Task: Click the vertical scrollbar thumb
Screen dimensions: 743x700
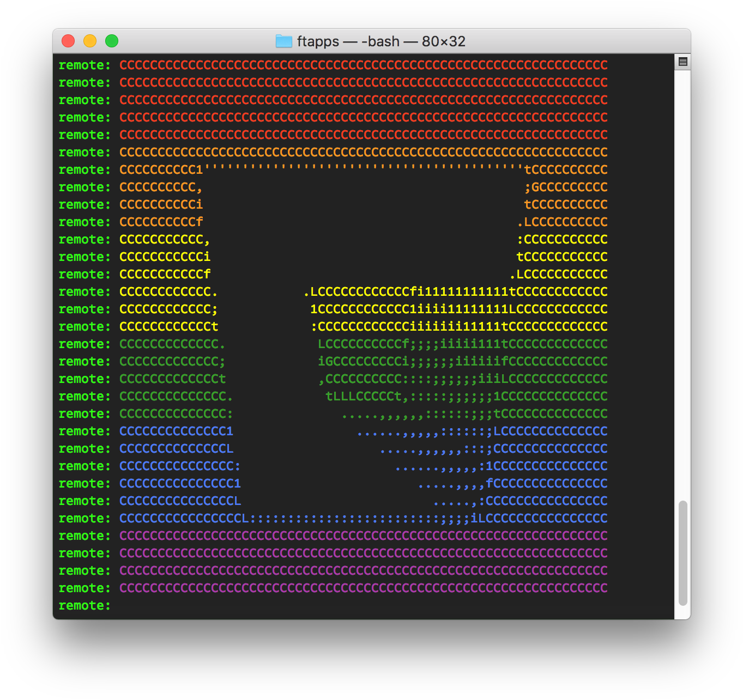Action: tap(682, 553)
